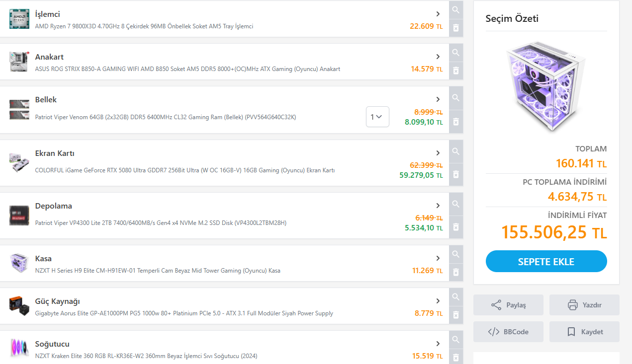Viewport: 632px width, 364px height.
Task: Click the 4.634,75 TL discount amount
Action: [x=577, y=197]
